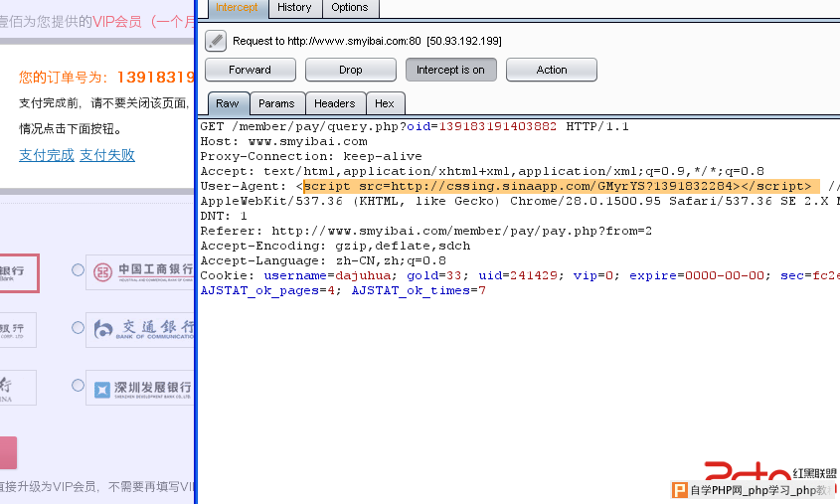
Task: Select the Params view tab
Action: [277, 103]
